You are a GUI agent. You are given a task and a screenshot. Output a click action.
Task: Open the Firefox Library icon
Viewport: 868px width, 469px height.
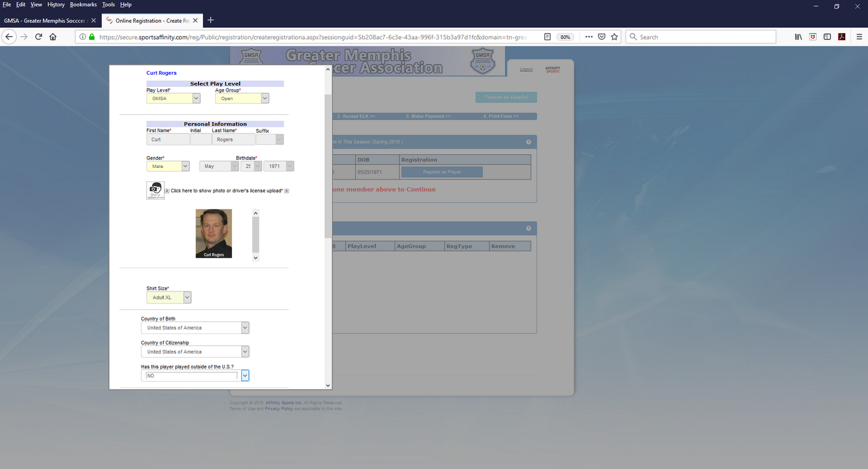click(798, 36)
